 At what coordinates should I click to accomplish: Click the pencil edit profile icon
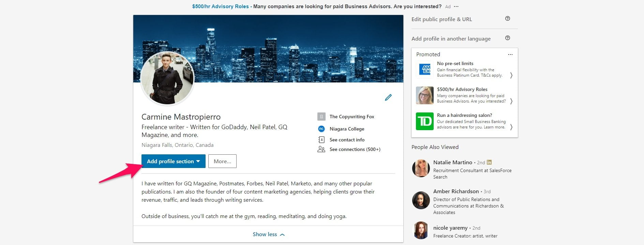pos(388,97)
